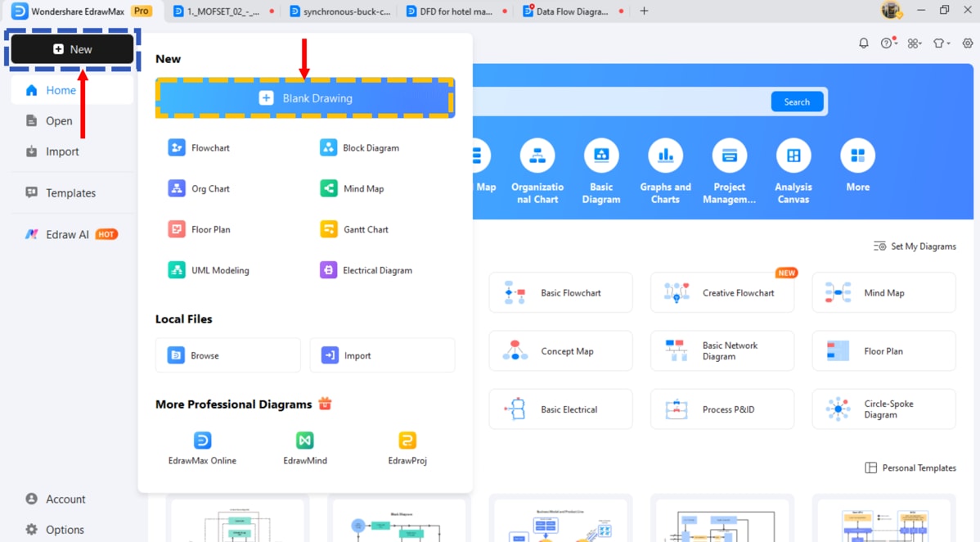Select the UML Modeling icon
Screen dimensions: 980x542
pyautogui.click(x=176, y=269)
